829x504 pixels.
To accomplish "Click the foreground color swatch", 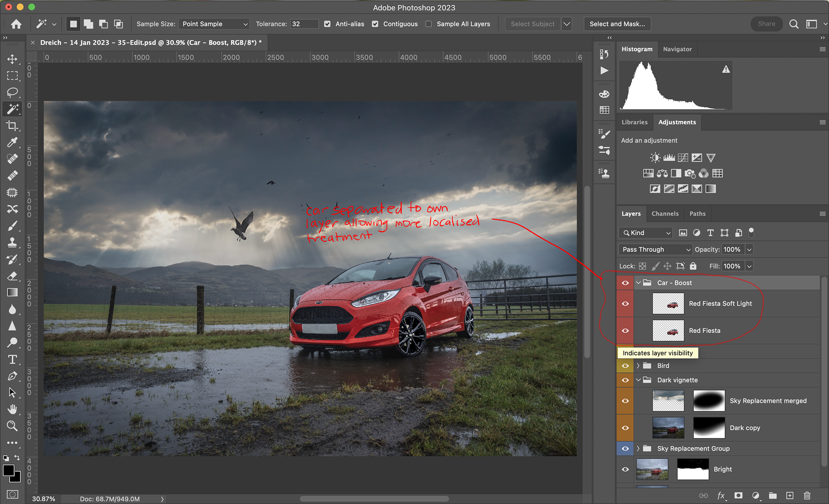I will tap(8, 470).
